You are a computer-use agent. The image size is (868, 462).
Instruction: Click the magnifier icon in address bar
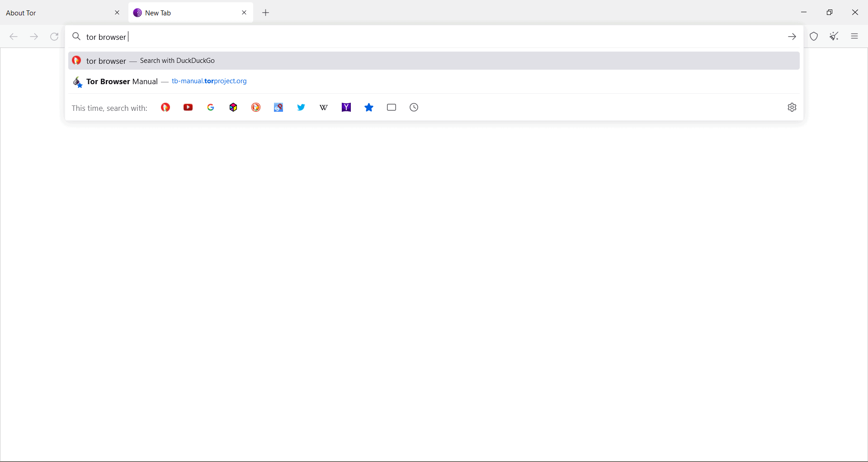(x=76, y=37)
